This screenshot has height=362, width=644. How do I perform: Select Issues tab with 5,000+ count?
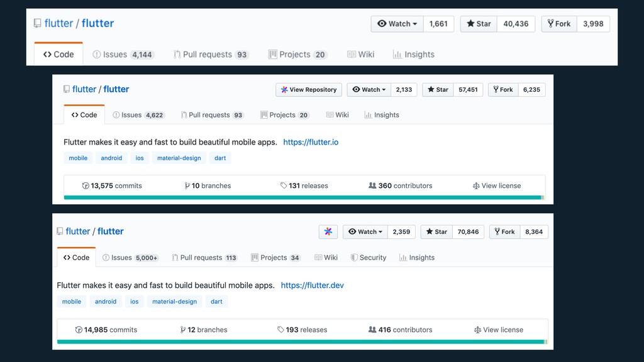click(130, 257)
